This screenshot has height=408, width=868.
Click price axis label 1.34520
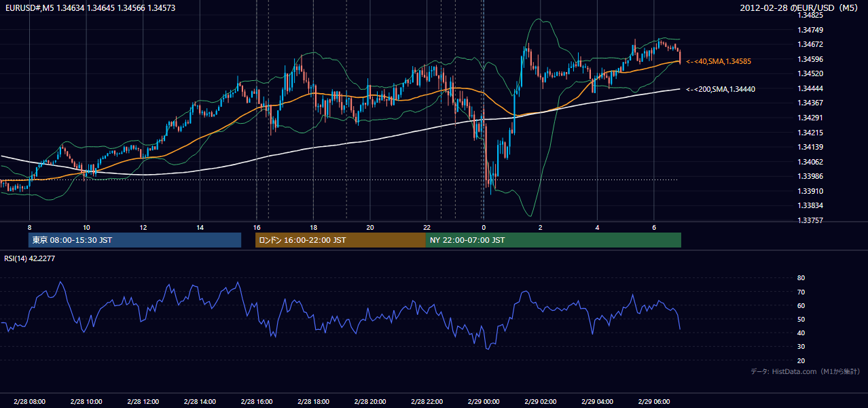(810, 73)
